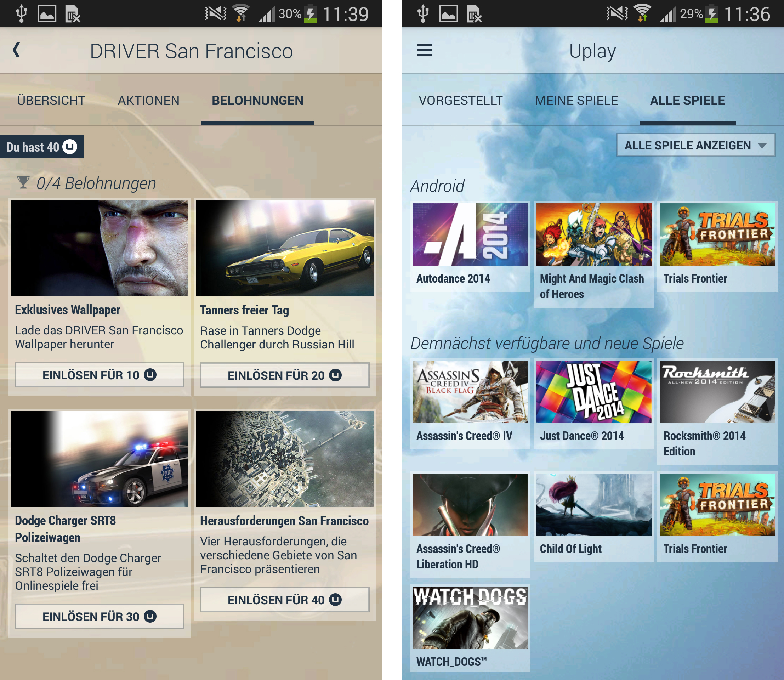Viewport: 784px width, 680px height.
Task: Open the Uplay hamburger menu
Action: tap(425, 50)
